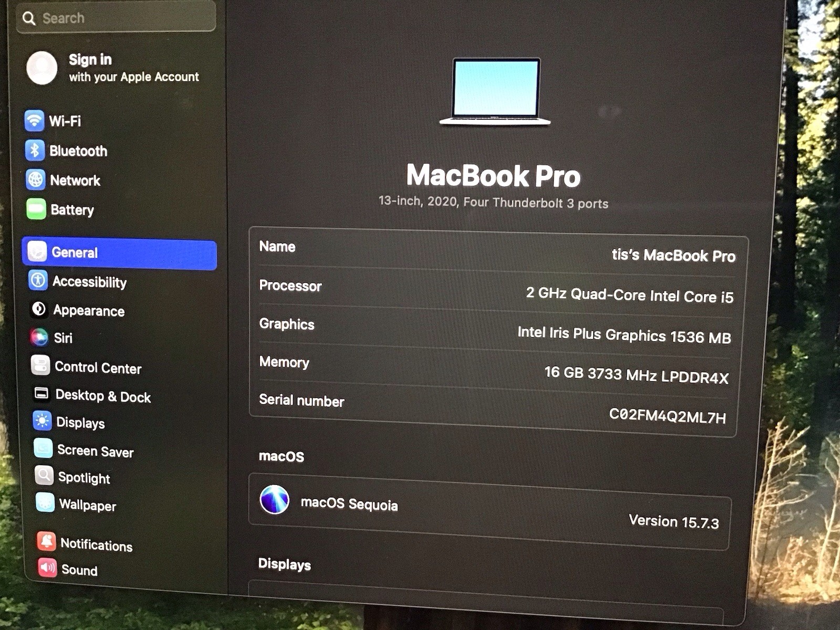
Task: Open the Sound speaker icon
Action: (x=47, y=568)
